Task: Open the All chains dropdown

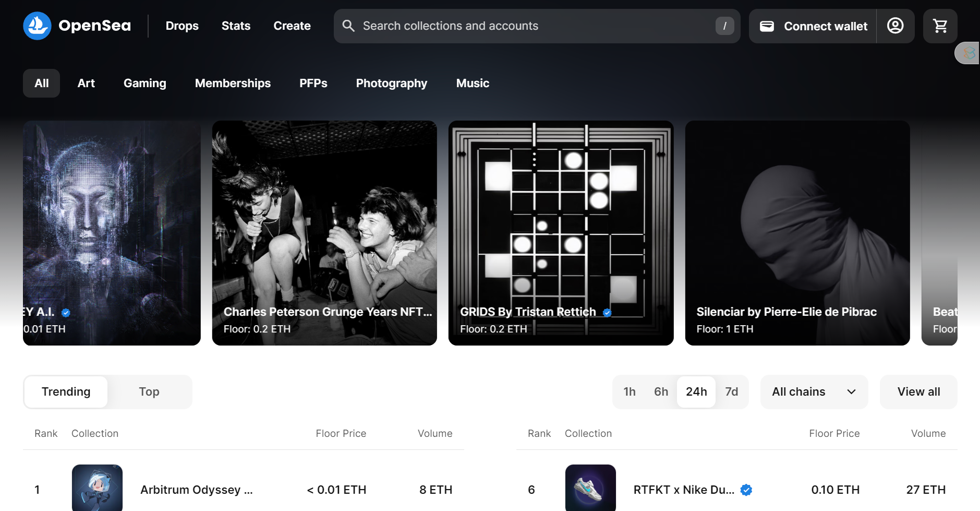Action: click(x=814, y=391)
